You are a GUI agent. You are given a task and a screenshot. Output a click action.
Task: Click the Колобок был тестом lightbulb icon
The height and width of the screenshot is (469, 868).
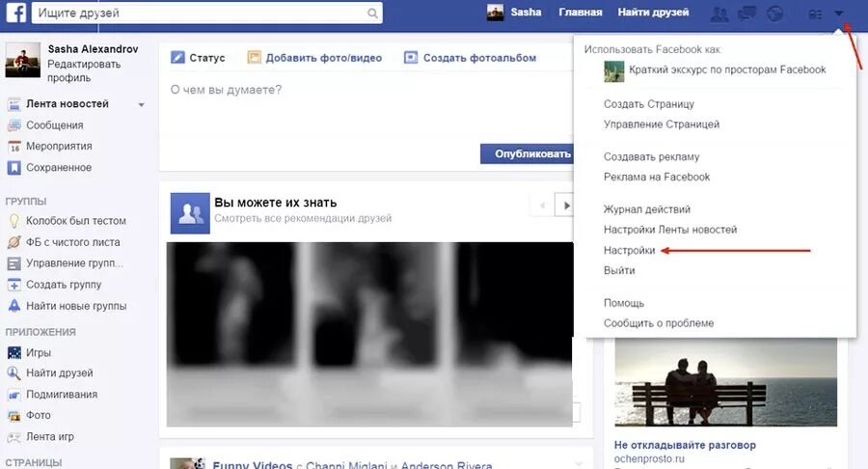14,221
